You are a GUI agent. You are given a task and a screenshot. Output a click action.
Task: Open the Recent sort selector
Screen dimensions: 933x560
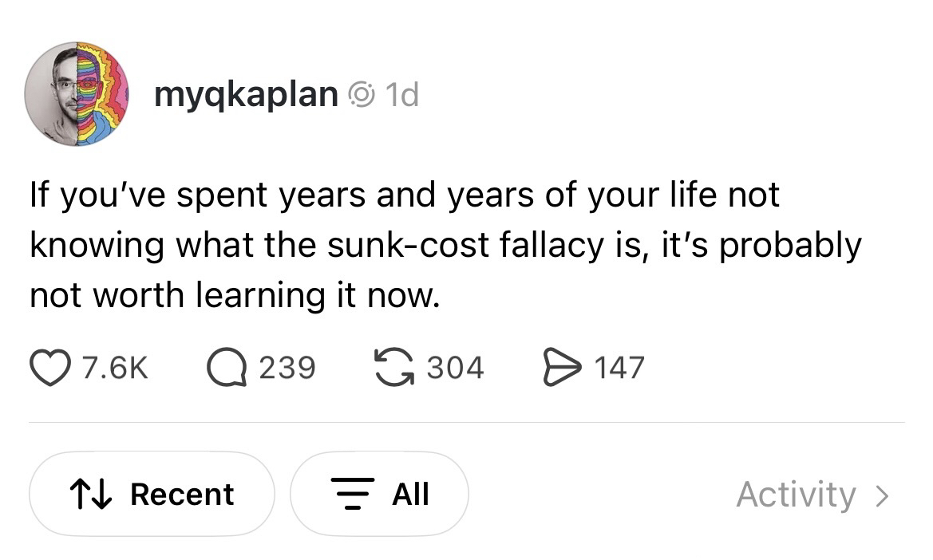coord(152,494)
